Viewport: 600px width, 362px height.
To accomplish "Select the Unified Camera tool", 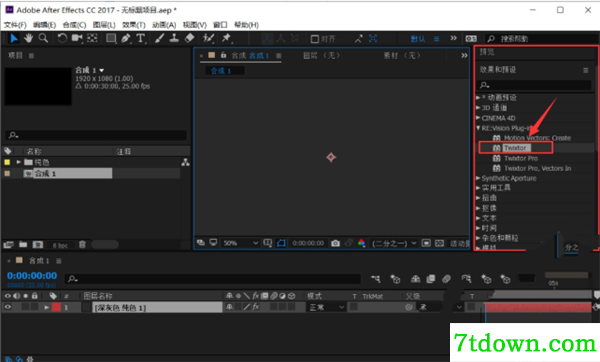I will (x=77, y=38).
